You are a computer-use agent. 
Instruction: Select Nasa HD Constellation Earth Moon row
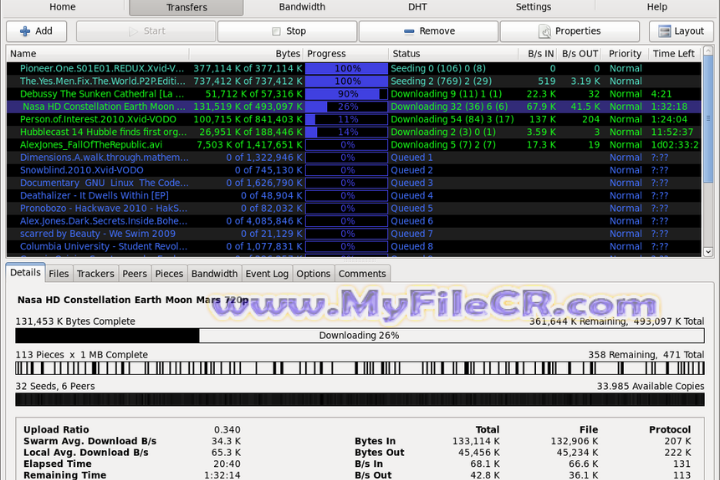pyautogui.click(x=354, y=107)
